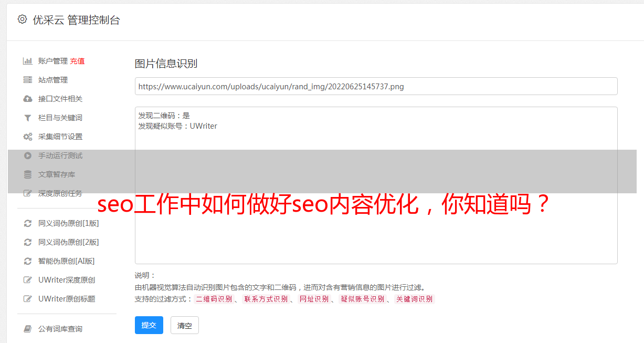This screenshot has height=343, width=644.
Task: Open 公有词库查询 in the sidebar
Action: 60,329
